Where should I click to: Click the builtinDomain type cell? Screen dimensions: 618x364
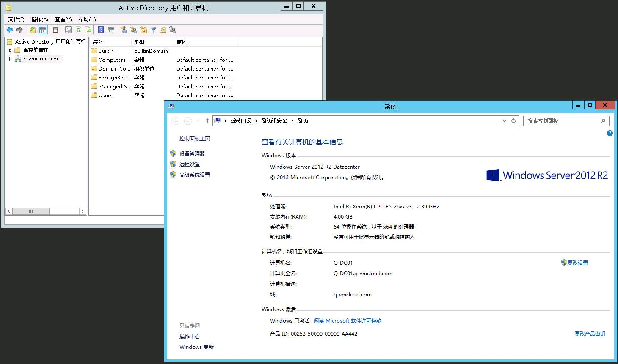[151, 51]
